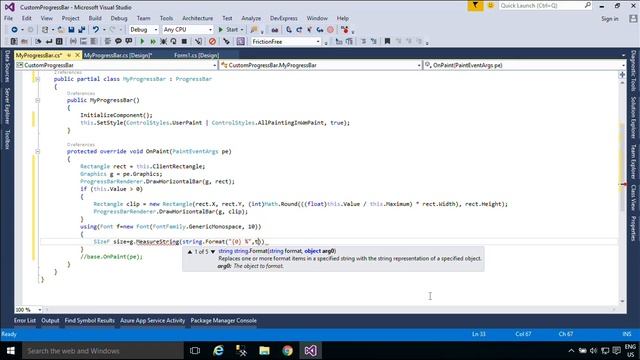Viewport: 640px width, 360px height.
Task: Open the OnPaint member navigation dropdown
Action: coord(525,65)
